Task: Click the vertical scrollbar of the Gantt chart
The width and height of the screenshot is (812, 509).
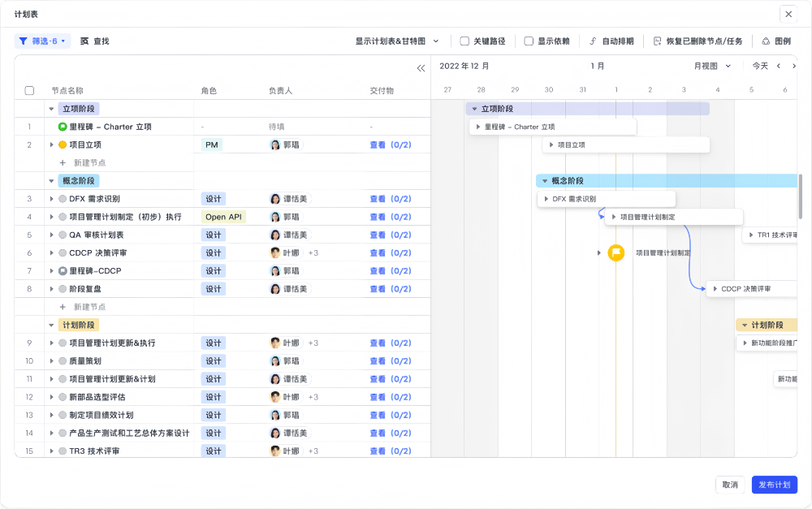Action: pos(801,195)
